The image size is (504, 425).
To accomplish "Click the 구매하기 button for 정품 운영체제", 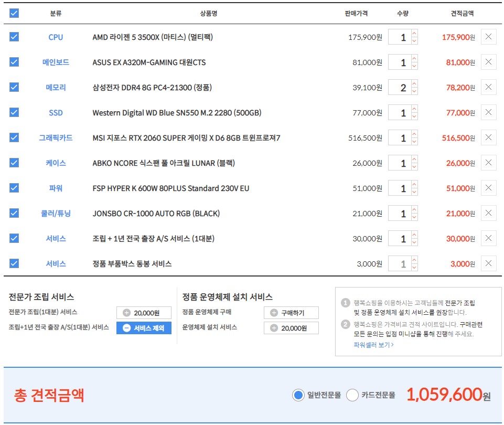I will pyautogui.click(x=291, y=313).
